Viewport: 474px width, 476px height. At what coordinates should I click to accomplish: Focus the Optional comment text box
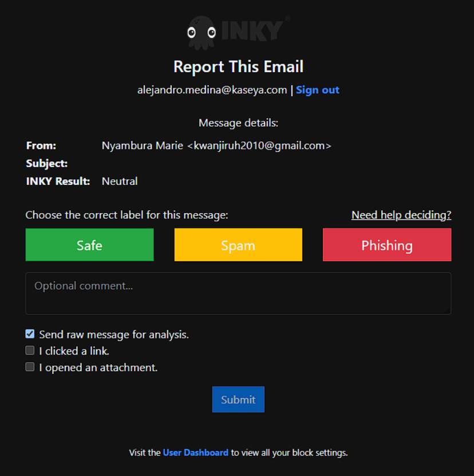pos(238,293)
